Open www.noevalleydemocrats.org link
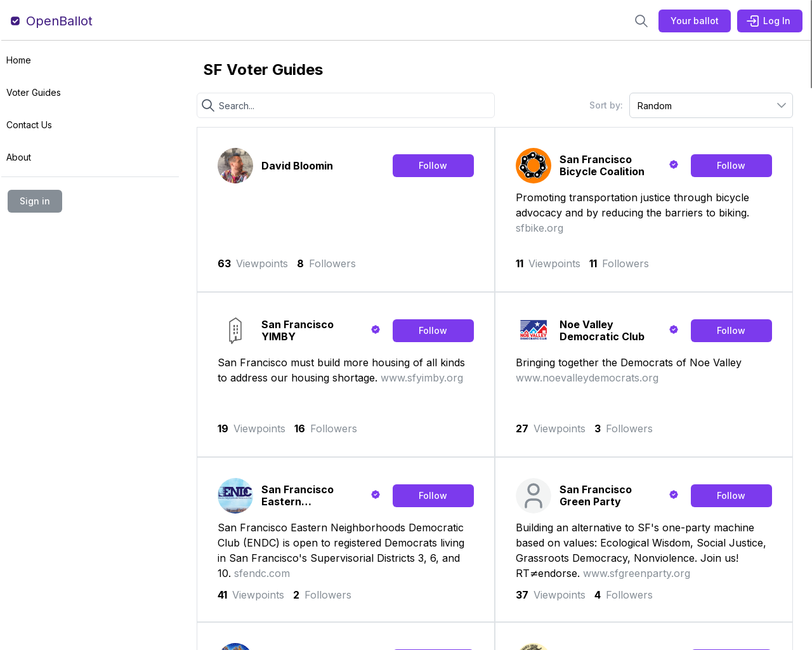This screenshot has width=812, height=650. point(587,378)
